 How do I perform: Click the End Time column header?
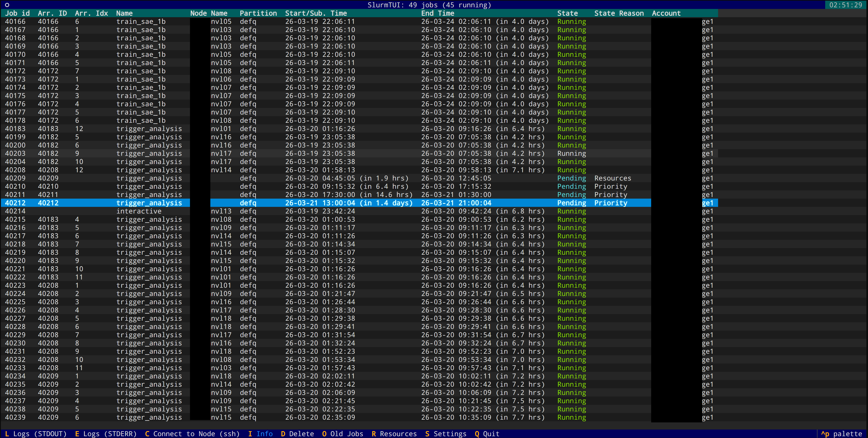coord(437,13)
